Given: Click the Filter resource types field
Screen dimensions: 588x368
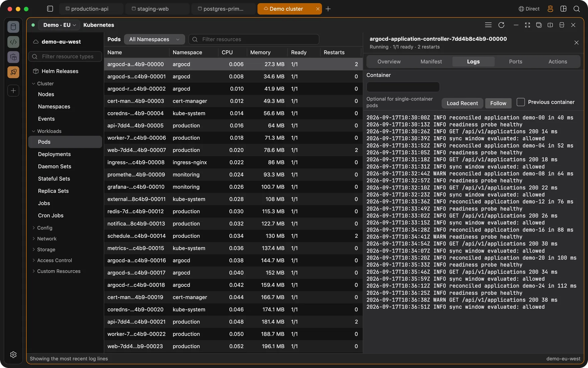Looking at the screenshot, I should coord(65,57).
